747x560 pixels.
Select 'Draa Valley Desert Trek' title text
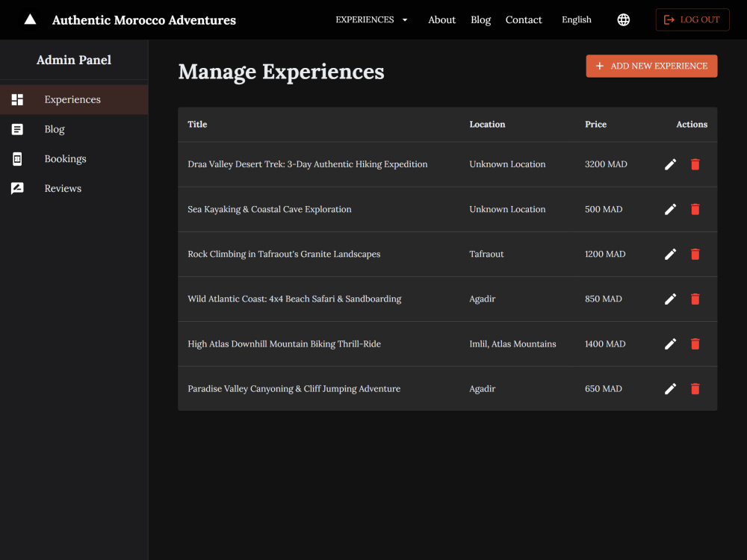click(307, 164)
